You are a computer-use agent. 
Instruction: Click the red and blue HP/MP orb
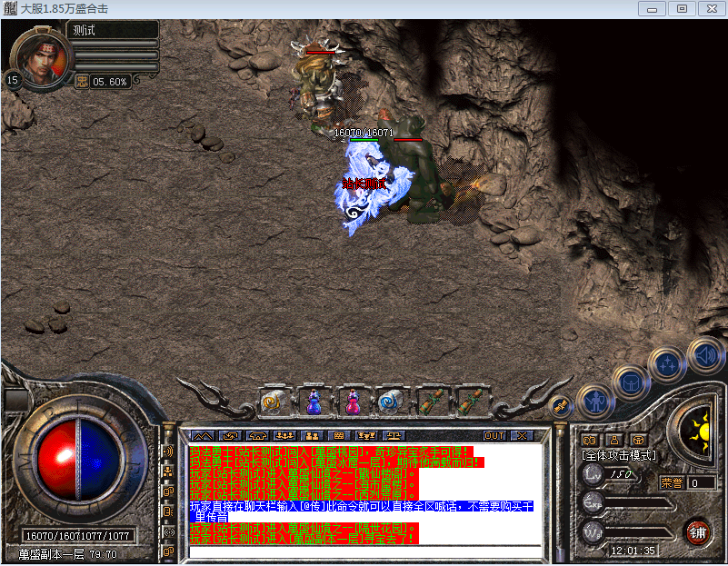tap(78, 461)
